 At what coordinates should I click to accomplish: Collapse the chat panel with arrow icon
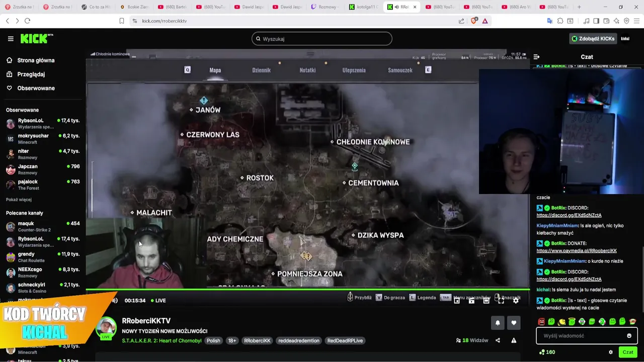[x=536, y=57]
